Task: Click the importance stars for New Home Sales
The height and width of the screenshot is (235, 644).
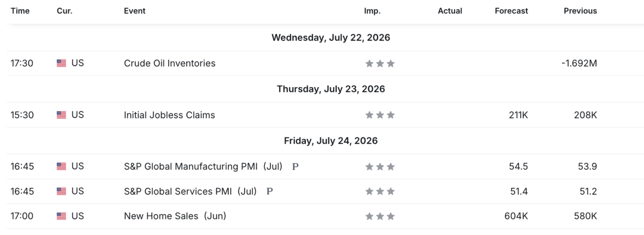Action: tap(380, 216)
